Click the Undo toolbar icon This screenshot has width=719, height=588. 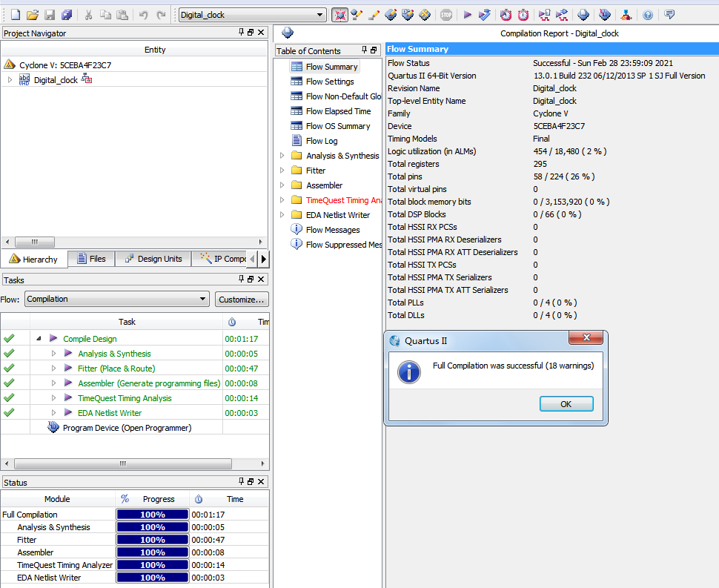[144, 15]
